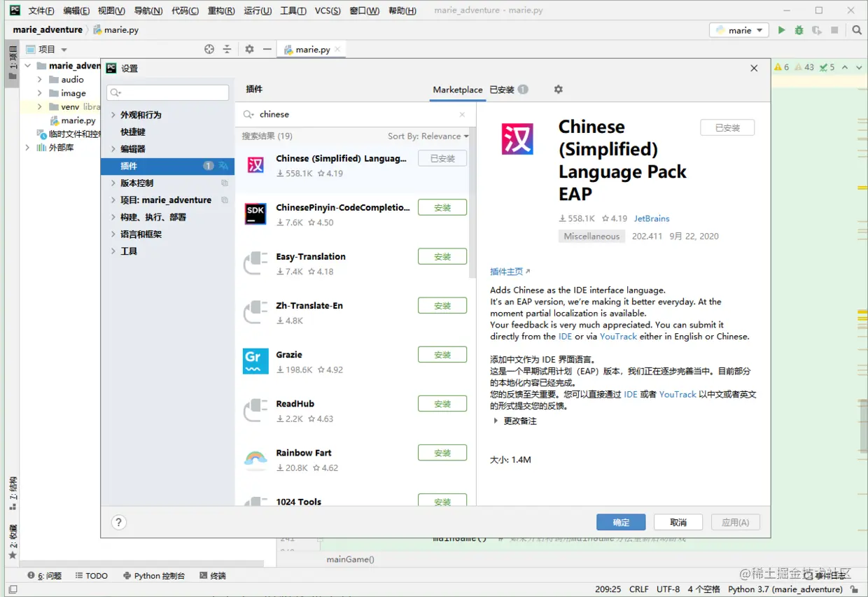Open help with the question mark button
868x597 pixels.
point(119,522)
